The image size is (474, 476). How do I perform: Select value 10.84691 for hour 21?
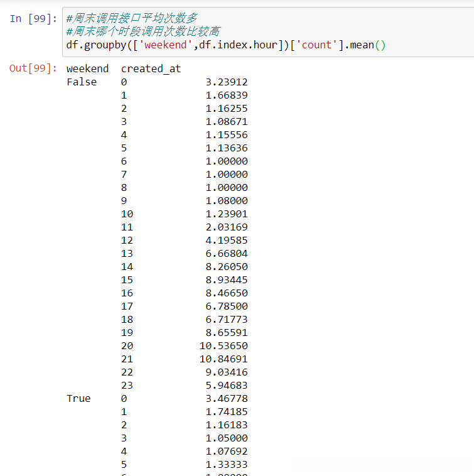click(x=224, y=359)
